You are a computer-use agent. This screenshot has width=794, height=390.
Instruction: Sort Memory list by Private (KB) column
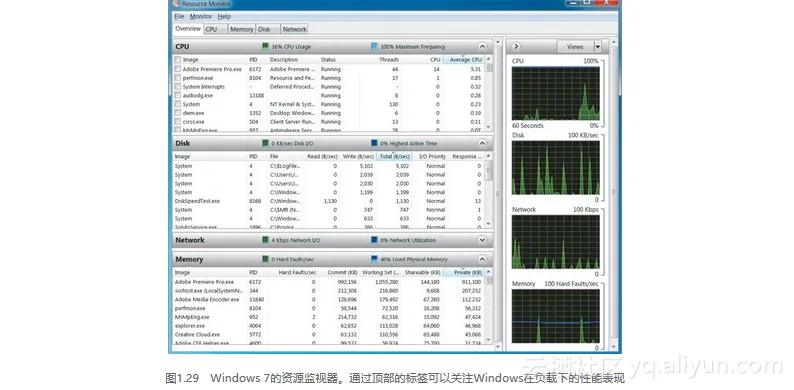464,272
